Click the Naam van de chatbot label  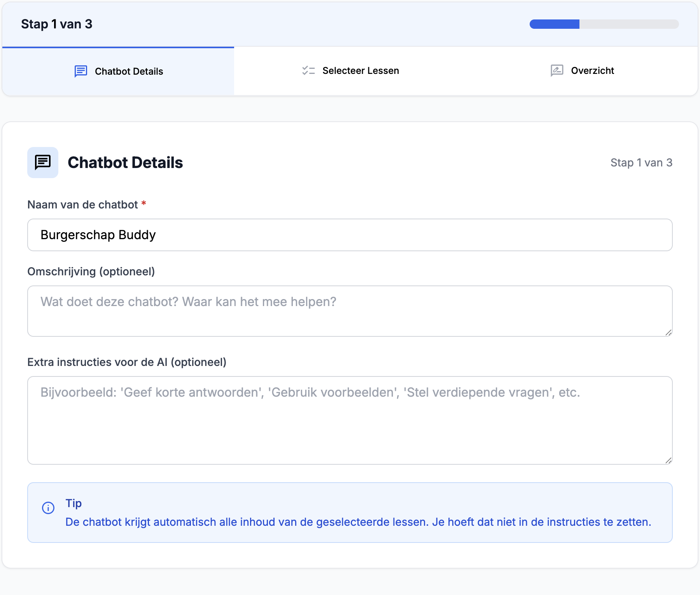[83, 204]
